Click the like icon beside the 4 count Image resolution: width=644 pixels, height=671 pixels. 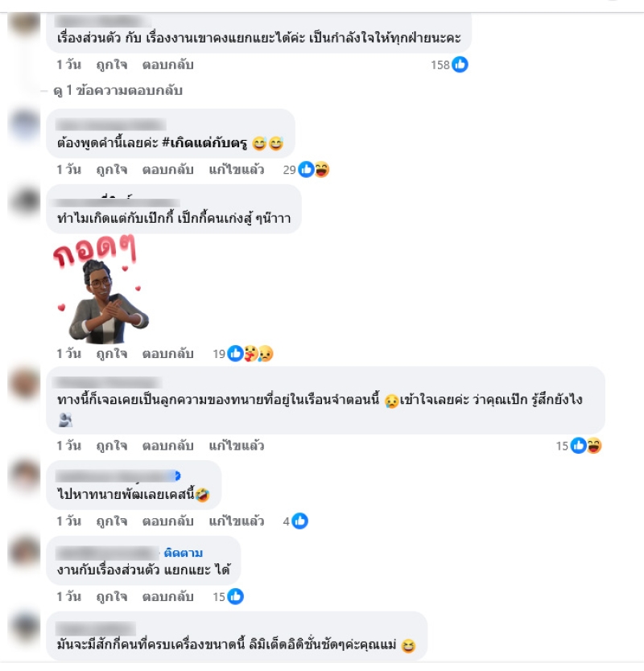click(x=299, y=521)
